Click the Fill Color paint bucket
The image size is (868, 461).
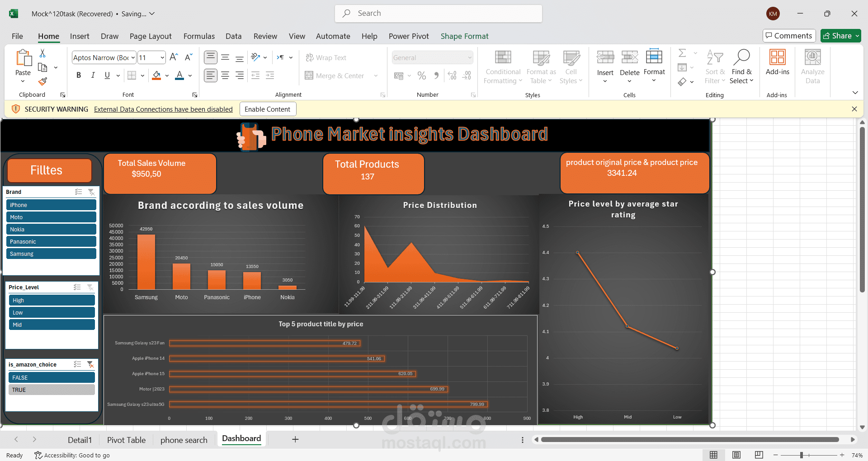pos(156,75)
